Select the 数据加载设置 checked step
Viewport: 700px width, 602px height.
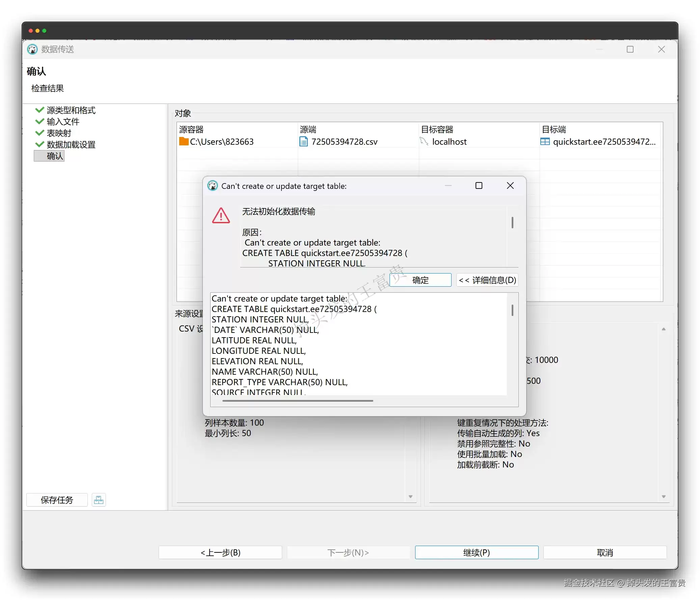[65, 144]
